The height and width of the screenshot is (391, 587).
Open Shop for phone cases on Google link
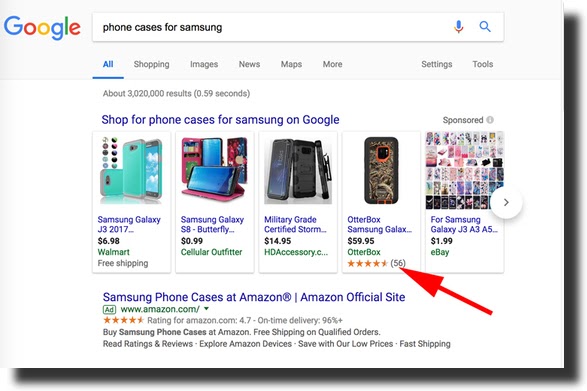click(x=220, y=120)
